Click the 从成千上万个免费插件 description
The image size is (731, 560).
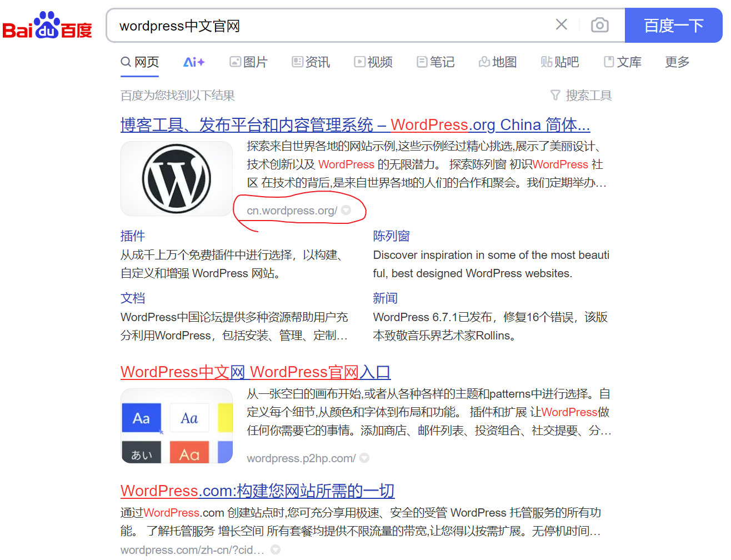[x=233, y=264]
